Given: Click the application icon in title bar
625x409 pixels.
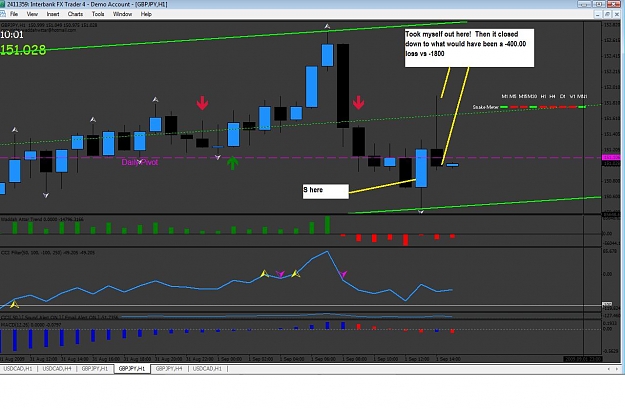Looking at the screenshot, I should [x=3, y=4].
